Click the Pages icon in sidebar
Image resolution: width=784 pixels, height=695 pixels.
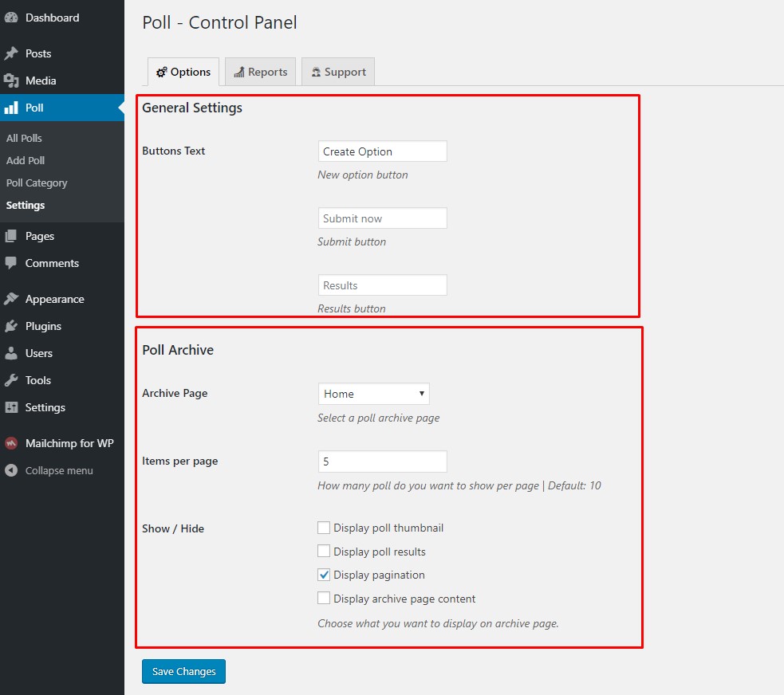click(11, 236)
